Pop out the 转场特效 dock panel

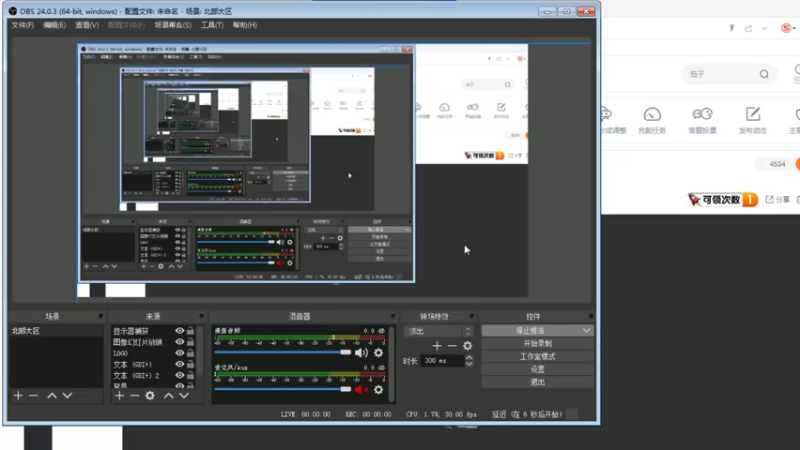pos(471,316)
